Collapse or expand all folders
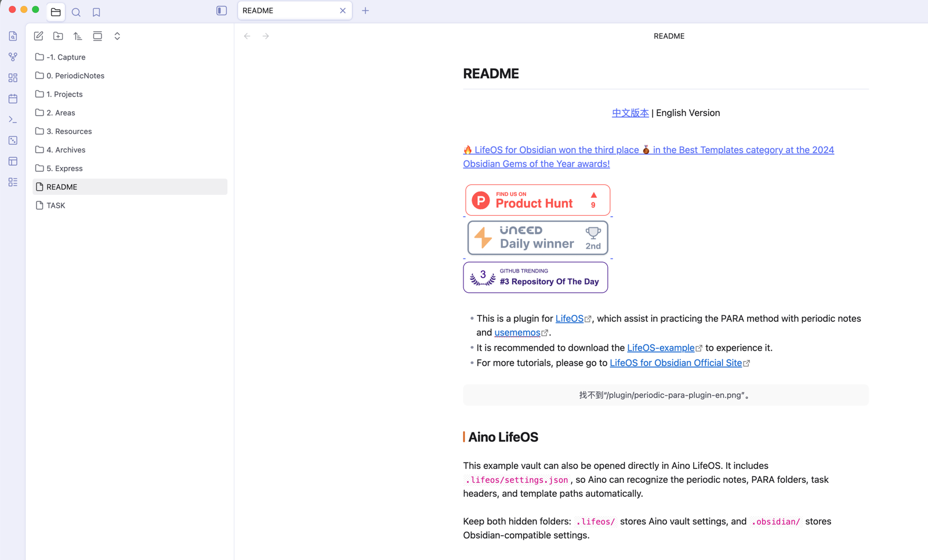This screenshot has width=928, height=560. 117,36
